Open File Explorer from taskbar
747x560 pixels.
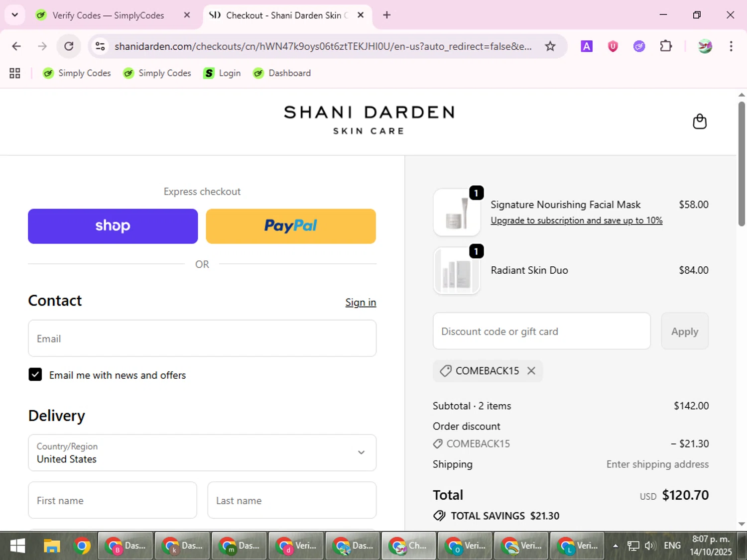click(52, 546)
